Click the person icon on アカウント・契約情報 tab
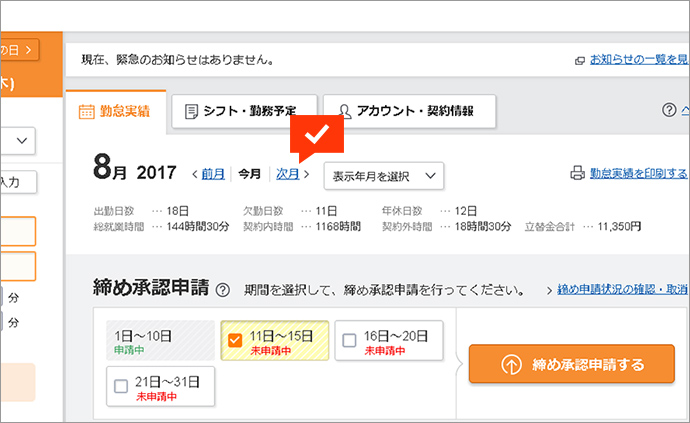Viewport: 690px width, 423px height. click(x=343, y=112)
